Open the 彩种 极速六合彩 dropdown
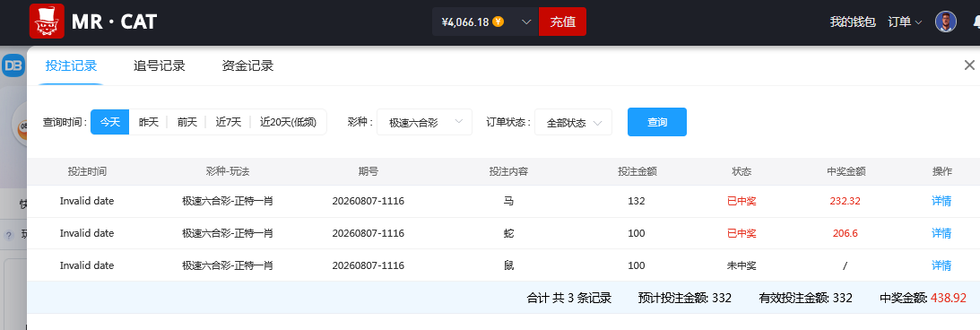This screenshot has height=330, width=980. point(424,122)
